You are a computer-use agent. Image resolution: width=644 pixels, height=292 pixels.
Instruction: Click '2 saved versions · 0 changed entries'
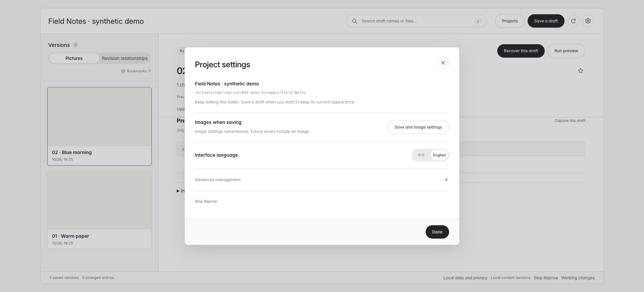[82, 278]
